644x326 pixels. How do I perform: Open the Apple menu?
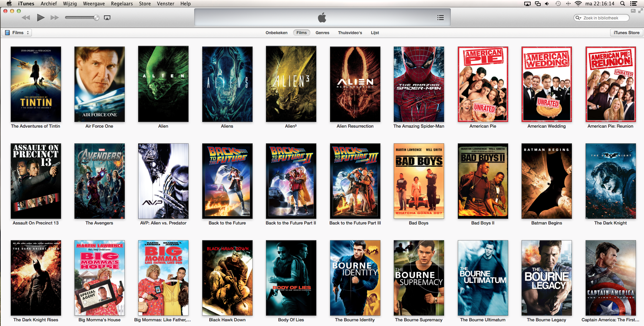[9, 4]
